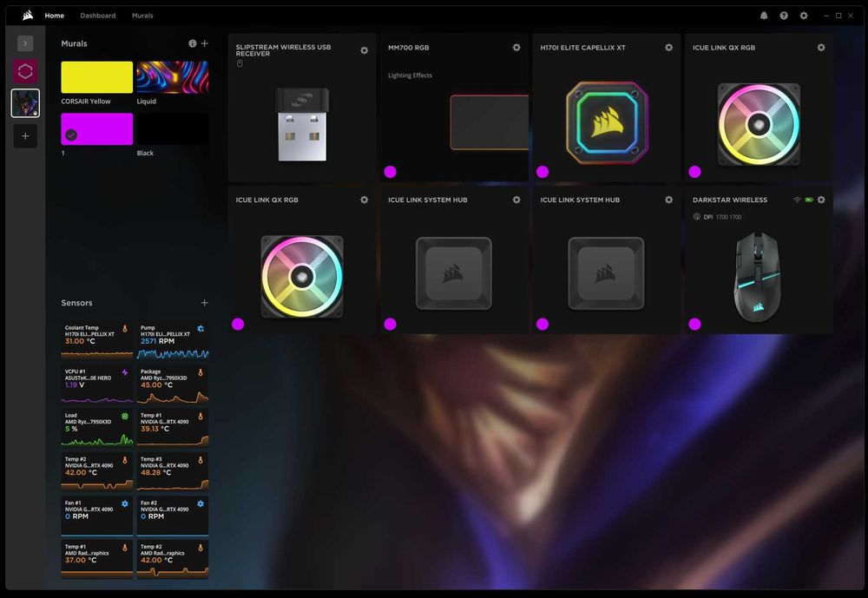Select the magenta mural named 1
This screenshot has width=868, height=598.
pos(97,129)
